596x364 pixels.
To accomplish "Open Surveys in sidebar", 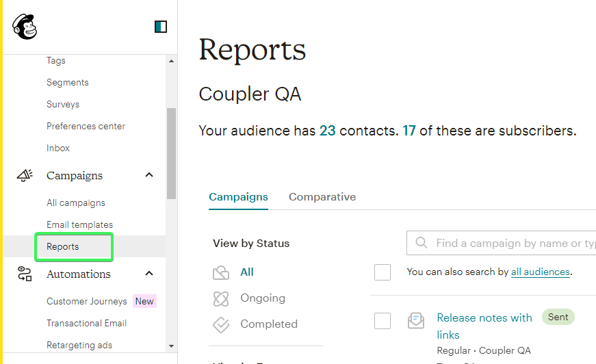I will coord(63,104).
